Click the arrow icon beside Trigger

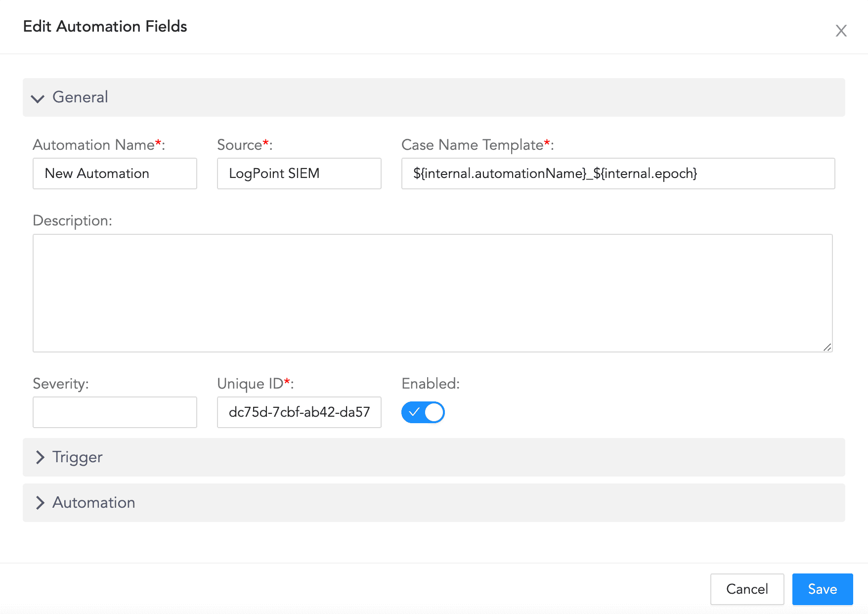(41, 457)
